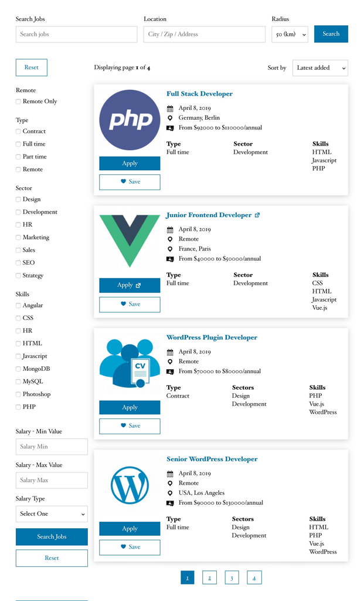Go to results page 3
This screenshot has height=601, width=364.
[x=232, y=578]
